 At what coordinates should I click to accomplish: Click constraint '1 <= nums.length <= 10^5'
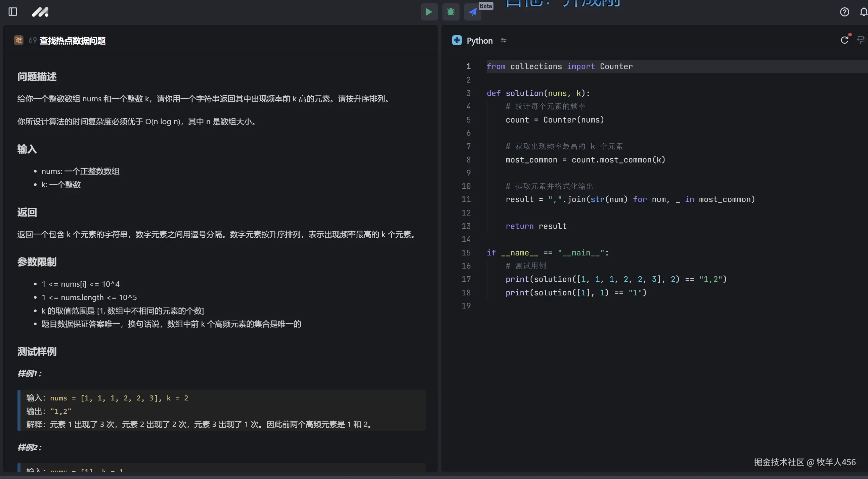pos(89,297)
